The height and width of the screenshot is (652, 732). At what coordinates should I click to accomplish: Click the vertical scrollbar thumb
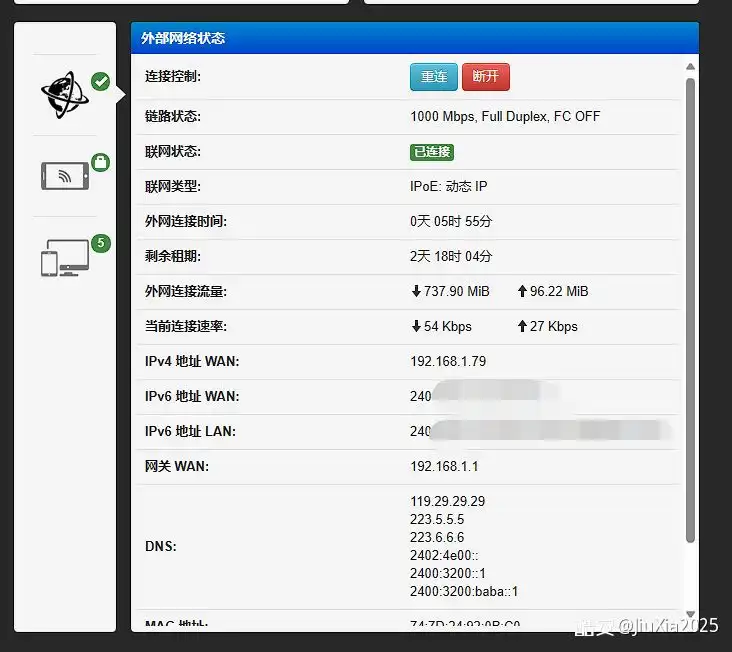pos(690,310)
